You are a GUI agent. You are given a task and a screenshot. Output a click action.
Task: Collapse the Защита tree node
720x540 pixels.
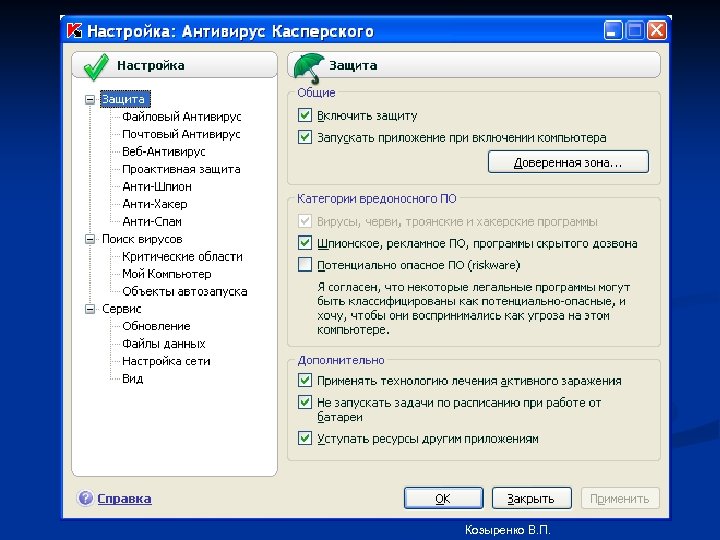(90, 99)
